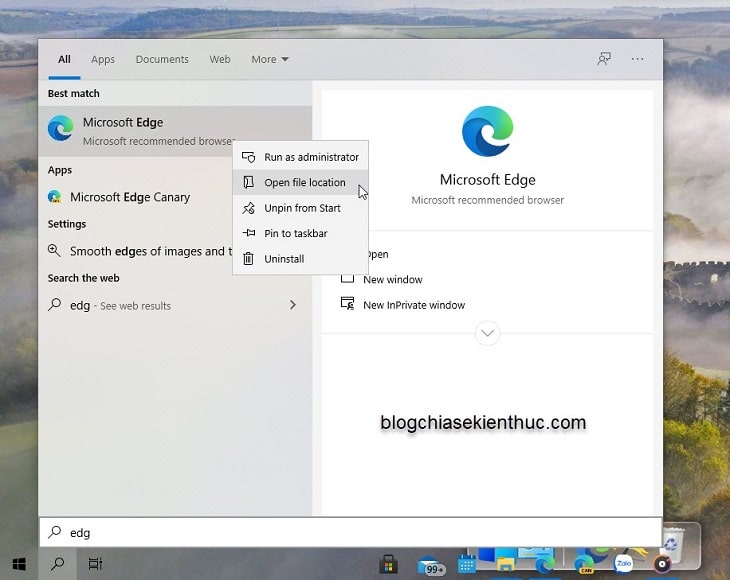Click the 'Settings' section heading
The height and width of the screenshot is (580, 730).
[67, 224]
